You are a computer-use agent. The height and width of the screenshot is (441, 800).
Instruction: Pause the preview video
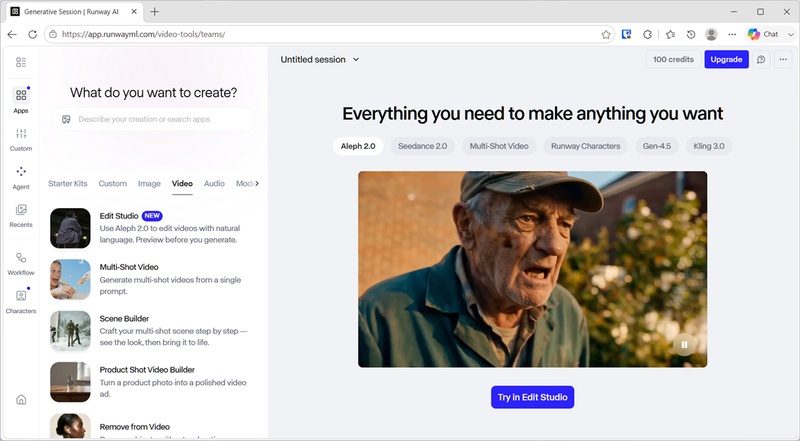[x=684, y=345]
